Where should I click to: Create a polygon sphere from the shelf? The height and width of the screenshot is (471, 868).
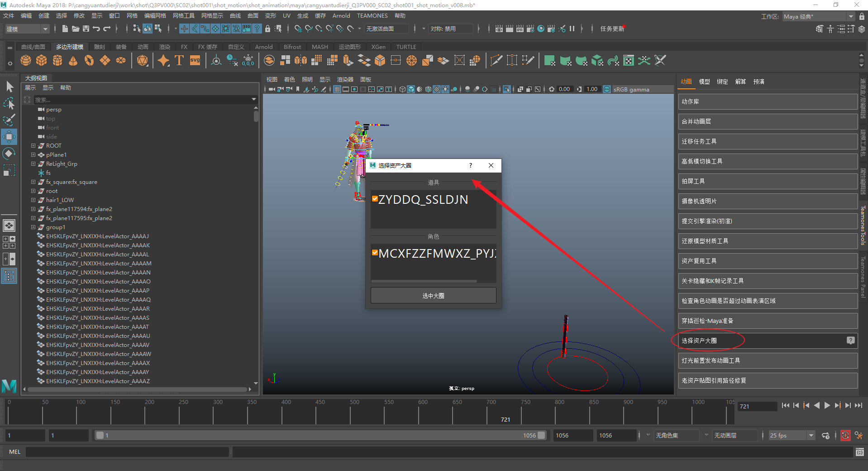click(26, 61)
